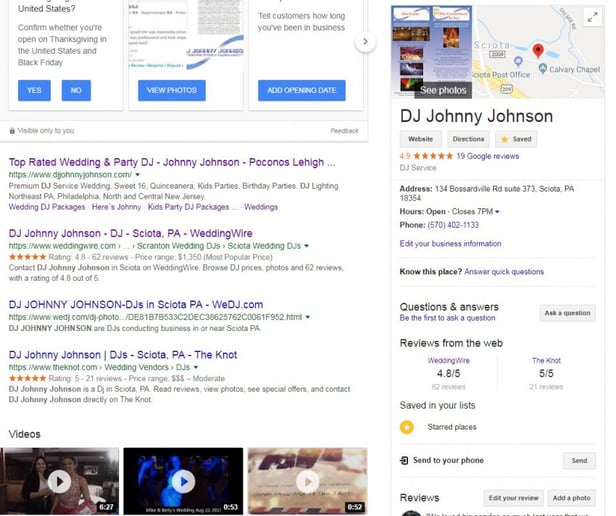616x516 pixels.
Task: Click the Here's Johnny sitelink
Action: 116,207
